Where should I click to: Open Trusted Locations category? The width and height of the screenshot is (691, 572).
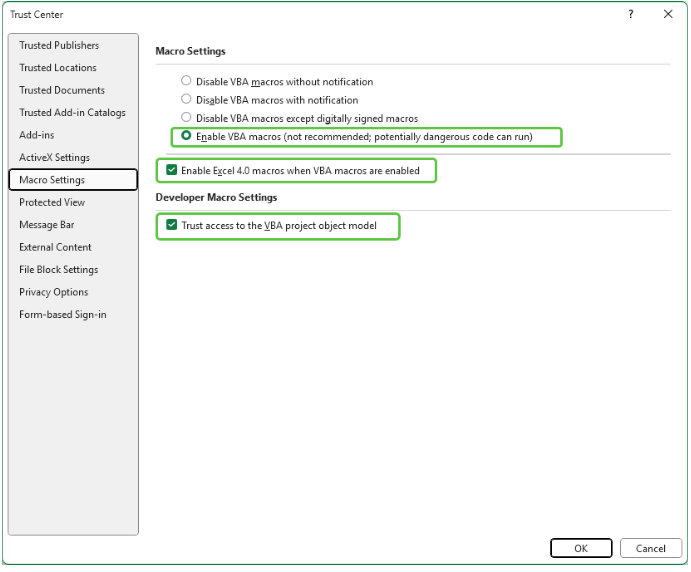pyautogui.click(x=58, y=68)
